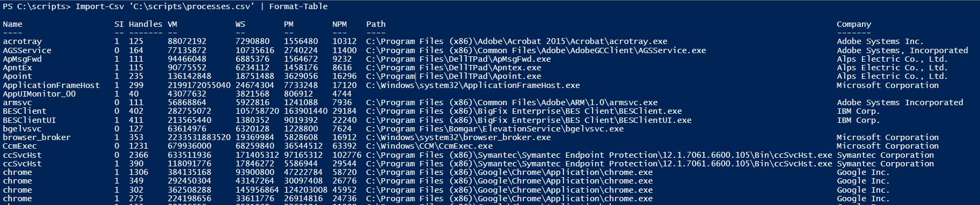980x205 pixels.
Task: Click the CcmExec.exe path text
Action: (x=429, y=146)
